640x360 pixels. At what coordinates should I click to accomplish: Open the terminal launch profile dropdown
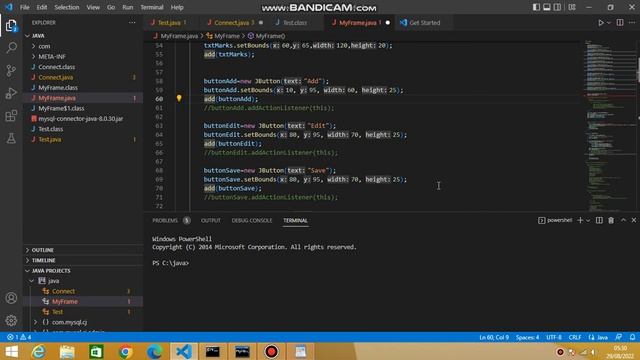[588, 220]
